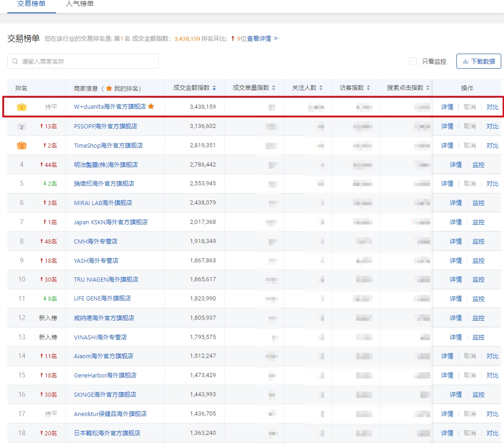
Task: Click the silver rank 2 badge icon
Action: pyautogui.click(x=22, y=126)
